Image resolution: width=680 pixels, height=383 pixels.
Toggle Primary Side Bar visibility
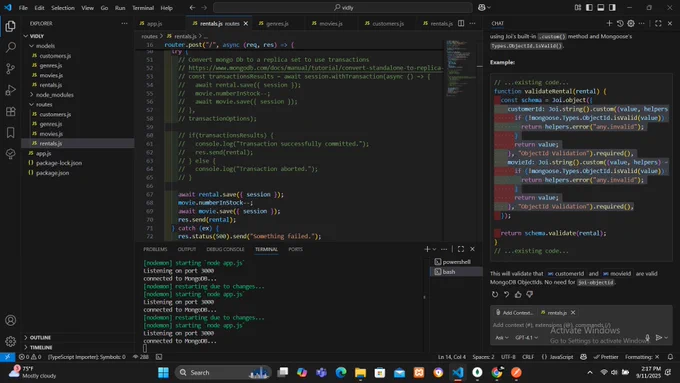point(589,8)
